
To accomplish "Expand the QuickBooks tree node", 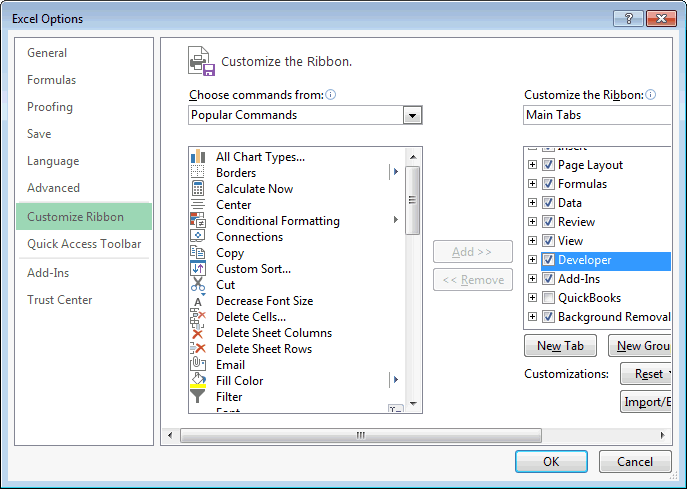I will [x=532, y=298].
